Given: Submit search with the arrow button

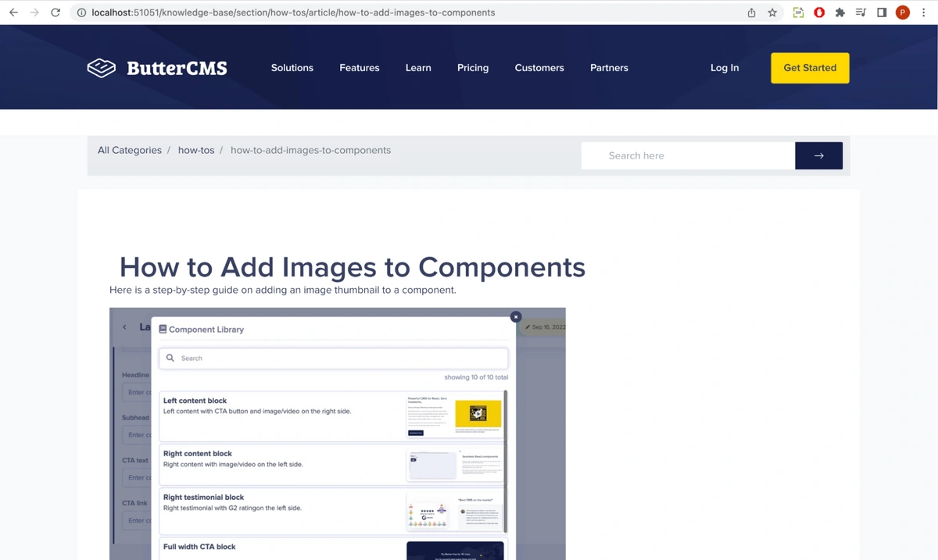Looking at the screenshot, I should [x=818, y=155].
